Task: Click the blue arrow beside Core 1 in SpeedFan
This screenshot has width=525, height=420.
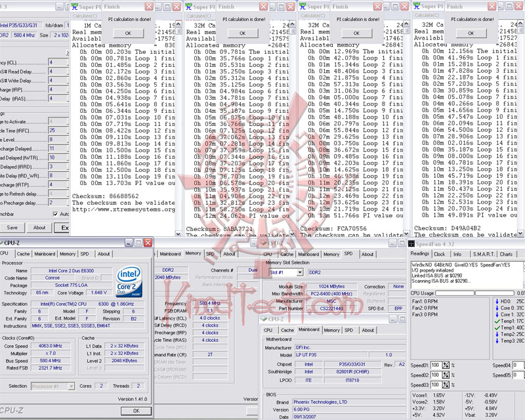Action: coord(497,314)
